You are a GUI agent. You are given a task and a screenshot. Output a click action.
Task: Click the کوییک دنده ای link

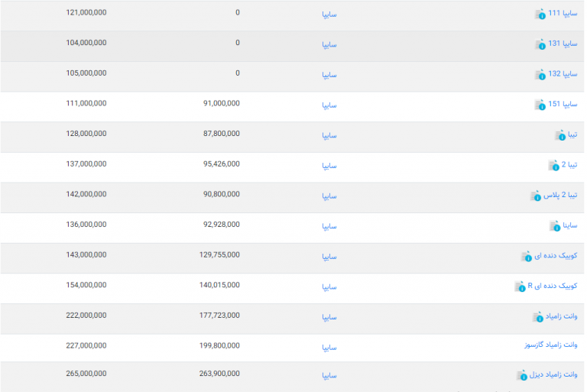[556, 256]
